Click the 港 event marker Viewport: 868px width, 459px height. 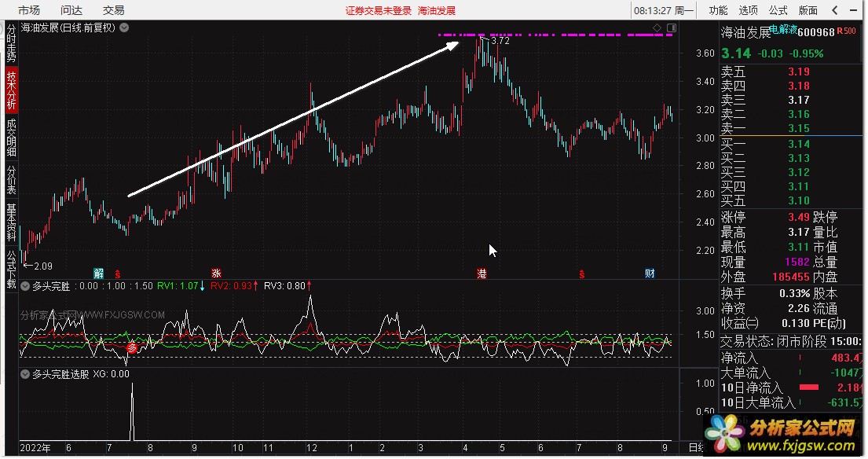tap(482, 273)
